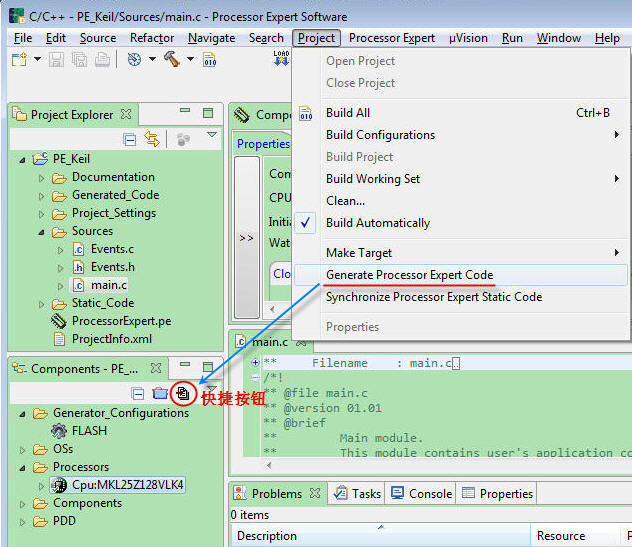Click the LOAD download icon in the toolbar
632x547 pixels.
281,58
